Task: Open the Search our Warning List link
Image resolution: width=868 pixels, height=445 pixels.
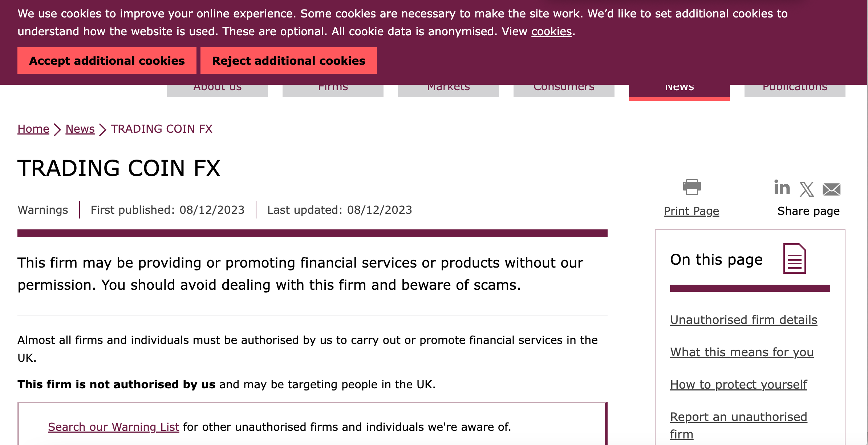Action: (x=113, y=427)
